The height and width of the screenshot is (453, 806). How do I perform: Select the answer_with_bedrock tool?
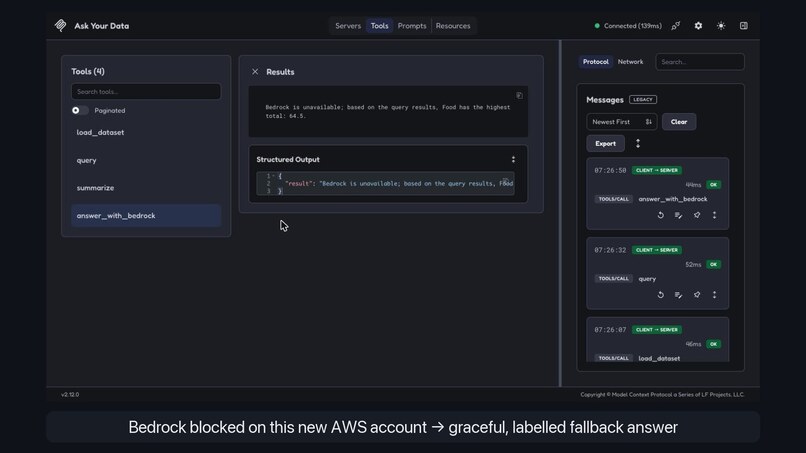point(146,215)
